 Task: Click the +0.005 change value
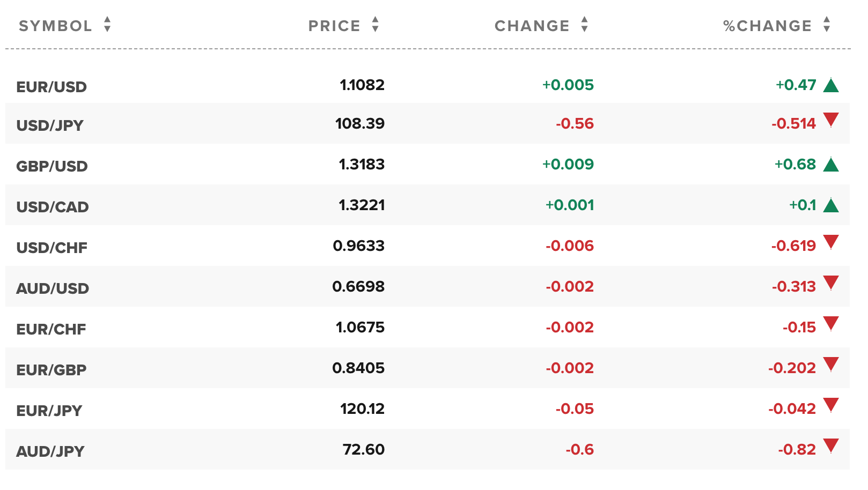point(568,85)
